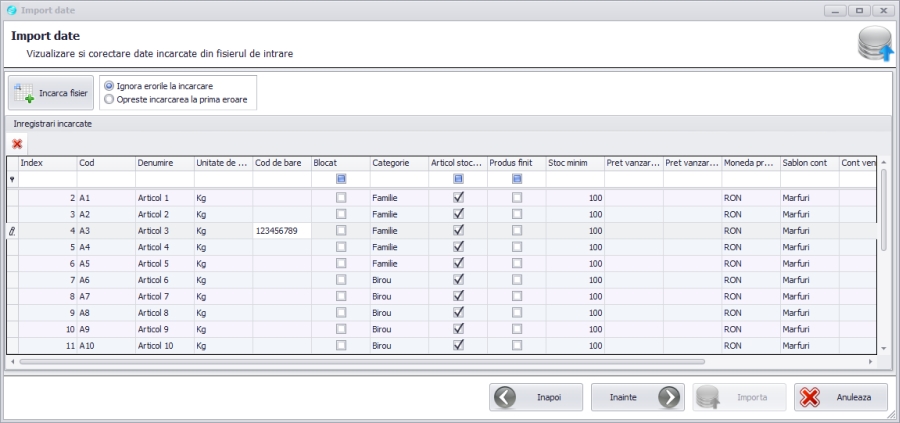Screen dimensions: 900x423
Task: Click the filter row funnel icon
Action: (12, 179)
